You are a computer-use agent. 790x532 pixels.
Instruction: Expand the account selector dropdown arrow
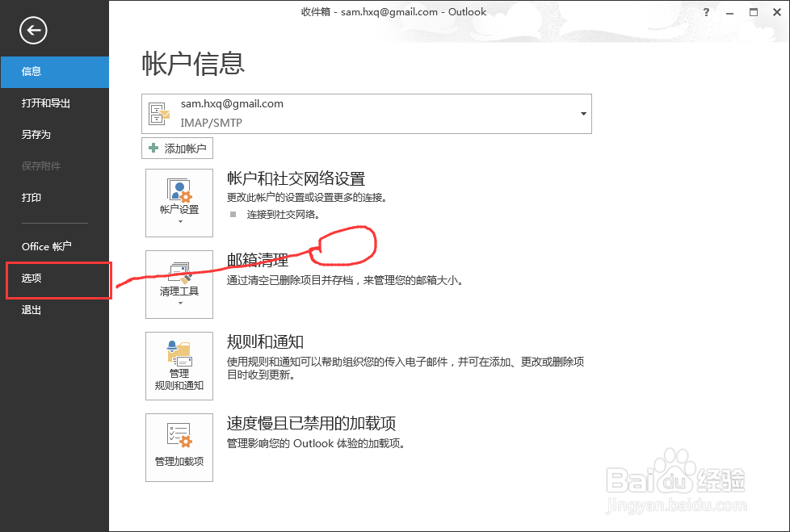coord(583,114)
